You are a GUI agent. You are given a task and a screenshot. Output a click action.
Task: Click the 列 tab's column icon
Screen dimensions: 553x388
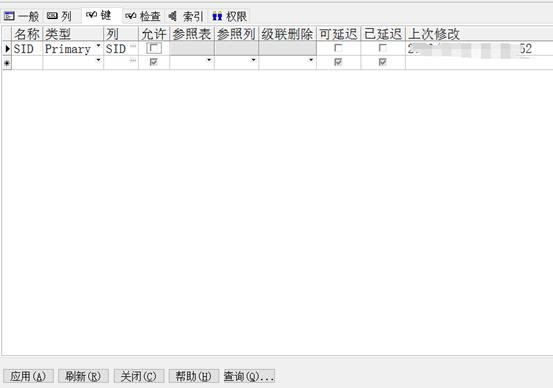coord(52,16)
